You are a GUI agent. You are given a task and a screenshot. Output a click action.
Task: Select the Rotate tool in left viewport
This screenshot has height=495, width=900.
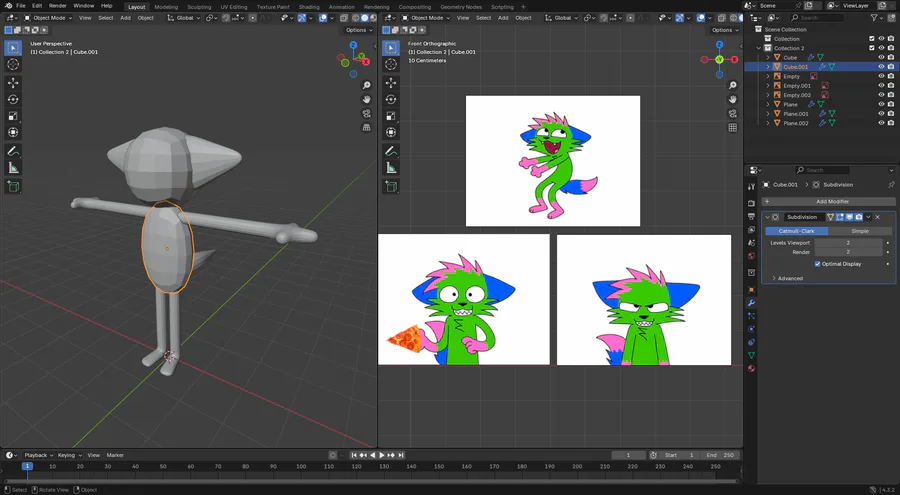click(13, 99)
